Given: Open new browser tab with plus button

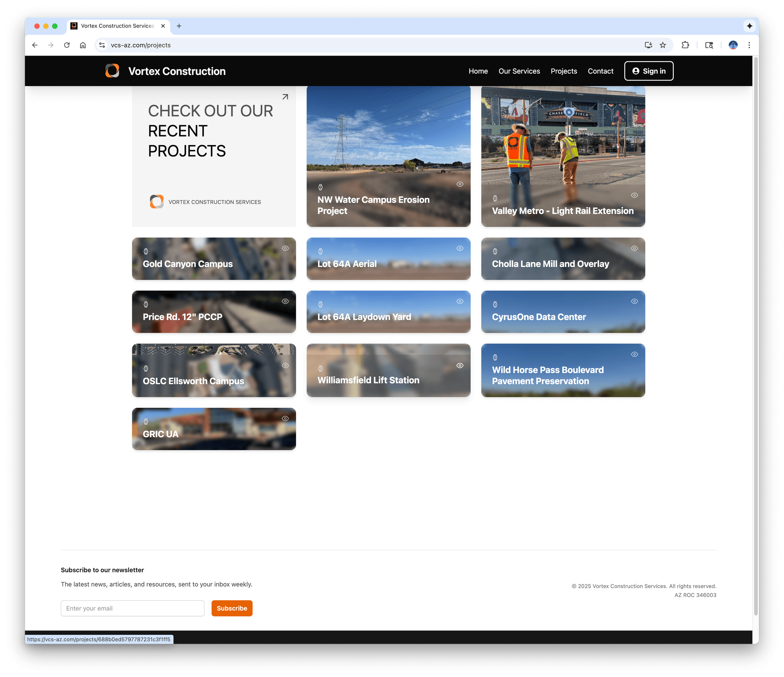Looking at the screenshot, I should click(x=179, y=26).
